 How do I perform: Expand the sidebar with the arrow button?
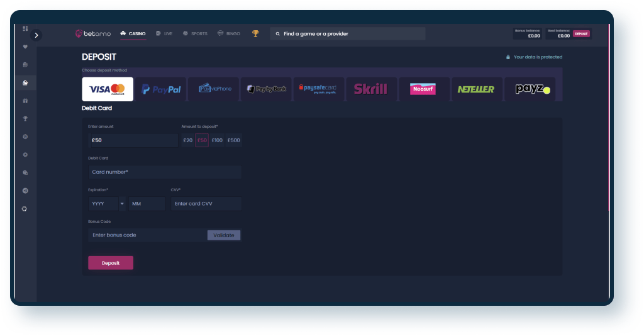pos(36,35)
